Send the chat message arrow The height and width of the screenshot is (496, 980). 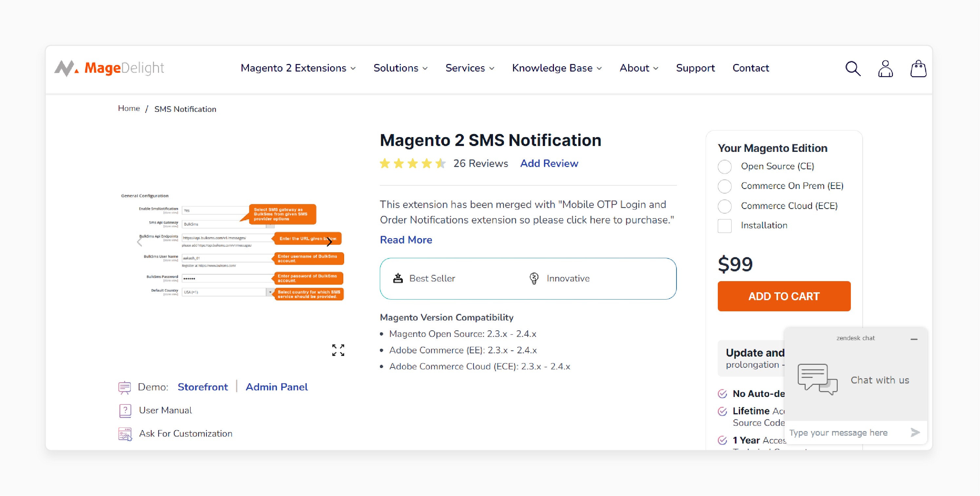915,432
